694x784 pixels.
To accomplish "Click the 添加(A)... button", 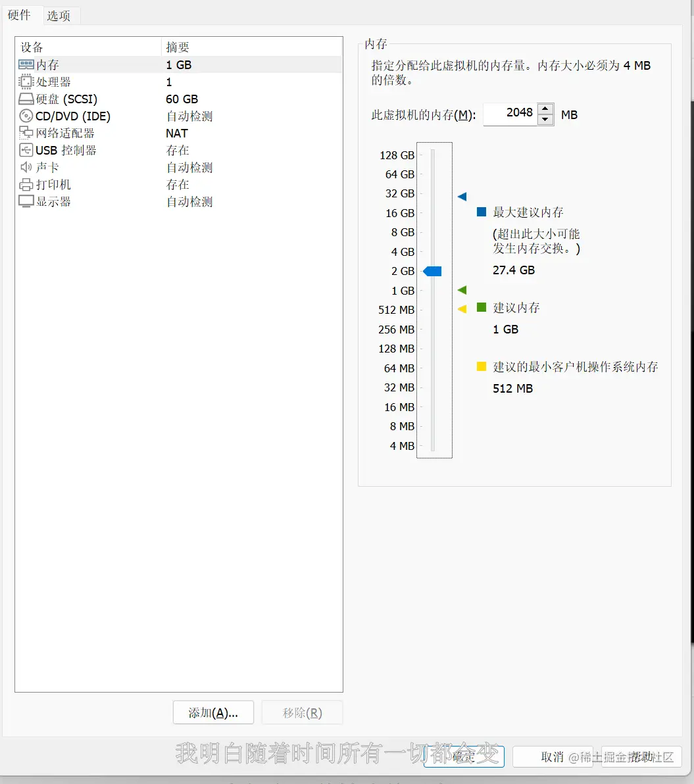I will coord(214,712).
